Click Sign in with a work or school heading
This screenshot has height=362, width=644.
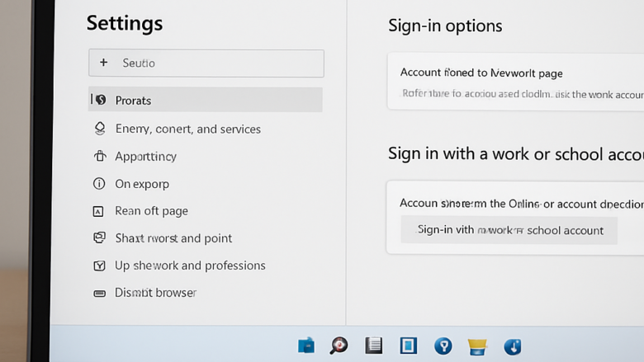516,154
